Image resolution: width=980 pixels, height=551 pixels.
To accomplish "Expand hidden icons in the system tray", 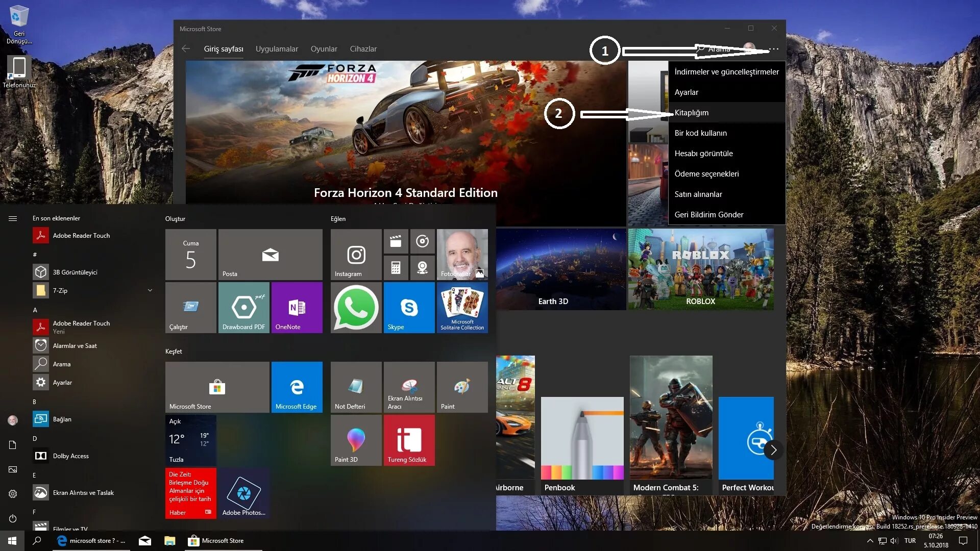I will [871, 540].
